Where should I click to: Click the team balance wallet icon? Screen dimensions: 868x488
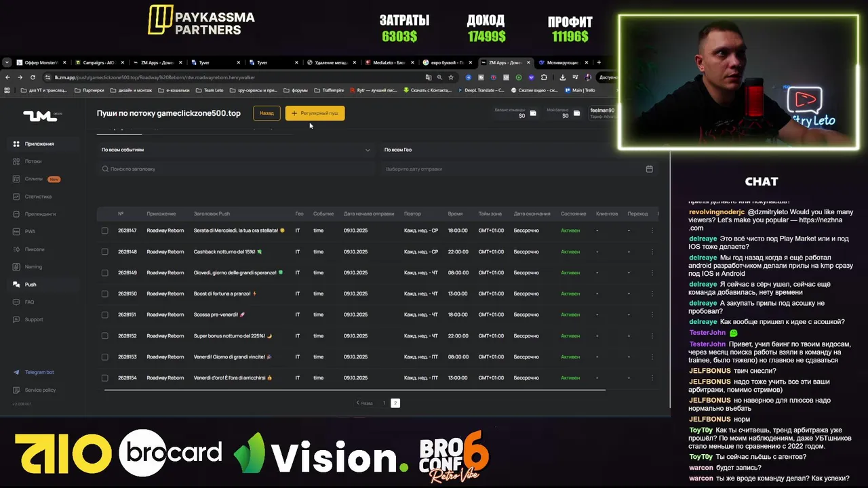[533, 113]
